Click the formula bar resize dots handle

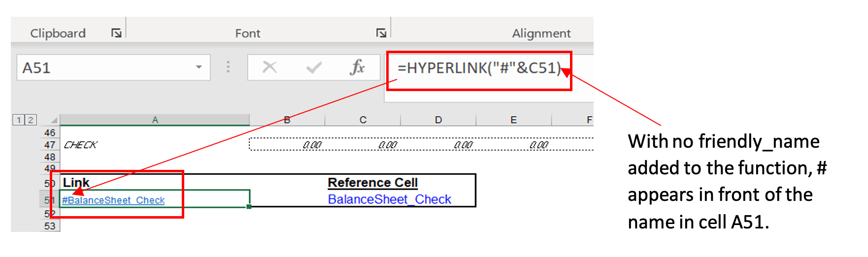point(228,67)
